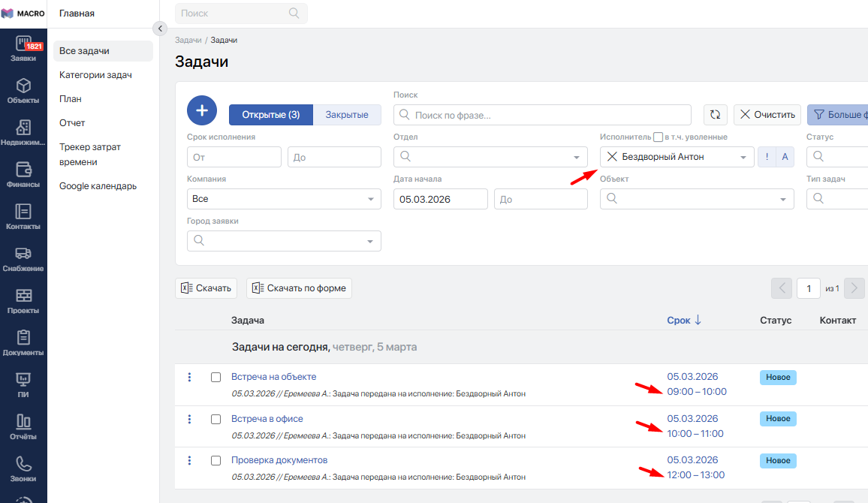
Task: Check the box for Встреча в офисе
Action: click(216, 419)
